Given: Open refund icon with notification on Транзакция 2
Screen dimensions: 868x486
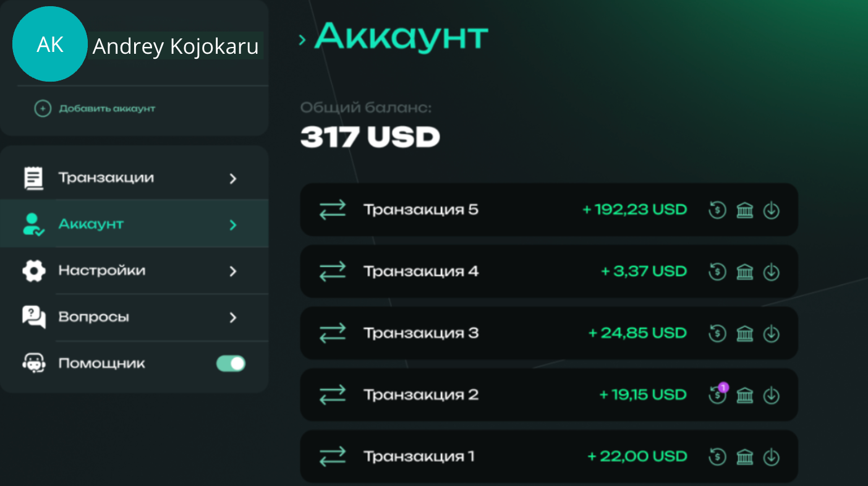Looking at the screenshot, I should (718, 394).
